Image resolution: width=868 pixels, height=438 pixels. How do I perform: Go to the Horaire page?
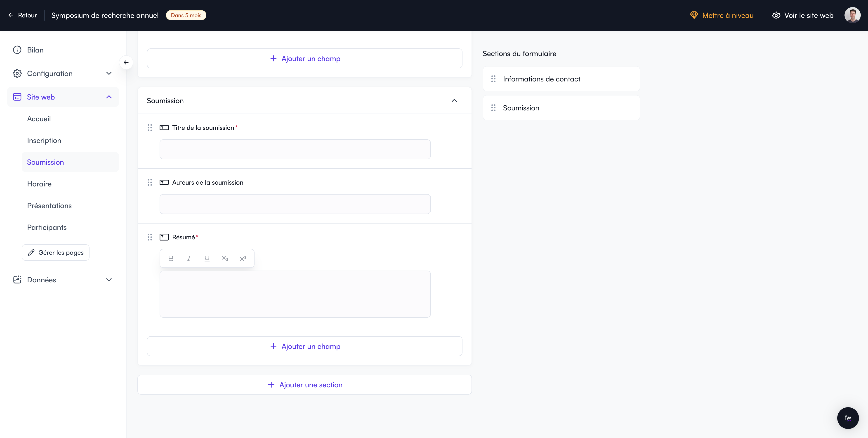pyautogui.click(x=39, y=184)
